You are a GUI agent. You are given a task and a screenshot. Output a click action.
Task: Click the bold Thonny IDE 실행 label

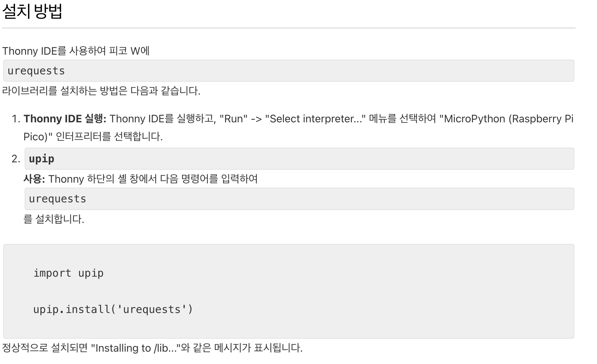[65, 119]
